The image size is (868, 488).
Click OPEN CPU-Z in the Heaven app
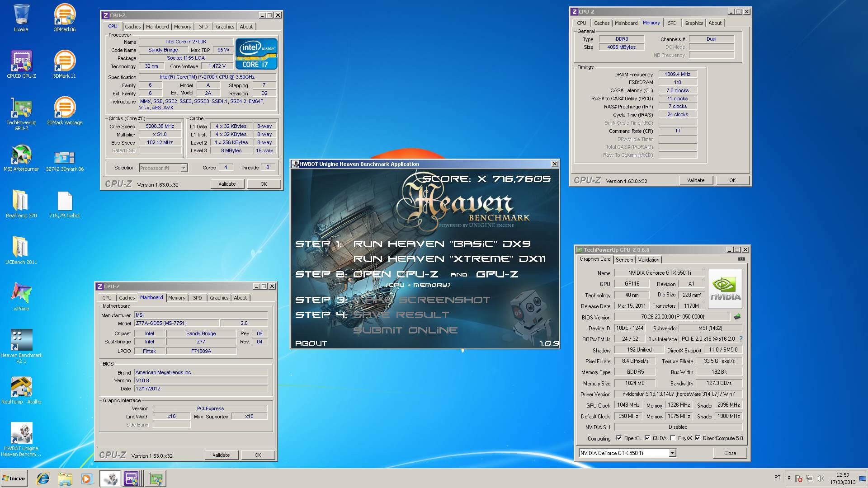(396, 274)
